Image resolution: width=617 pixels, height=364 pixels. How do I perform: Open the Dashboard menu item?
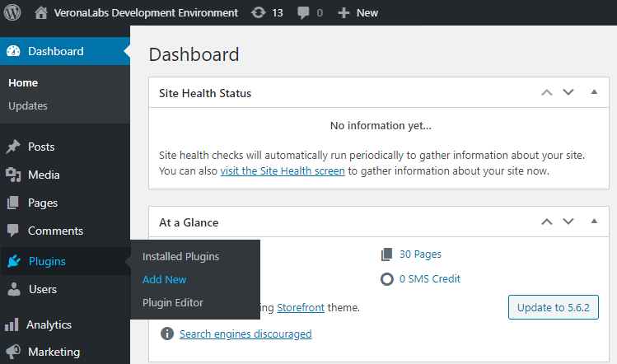pos(65,51)
